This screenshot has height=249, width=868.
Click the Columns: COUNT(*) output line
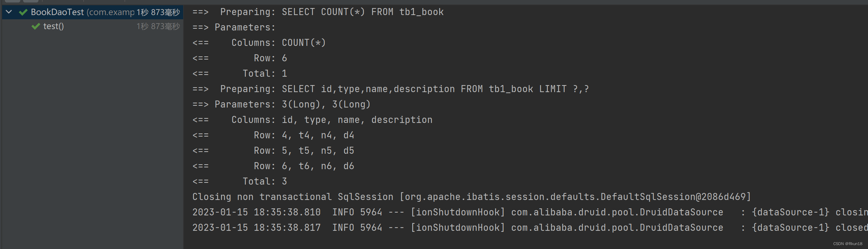click(259, 42)
